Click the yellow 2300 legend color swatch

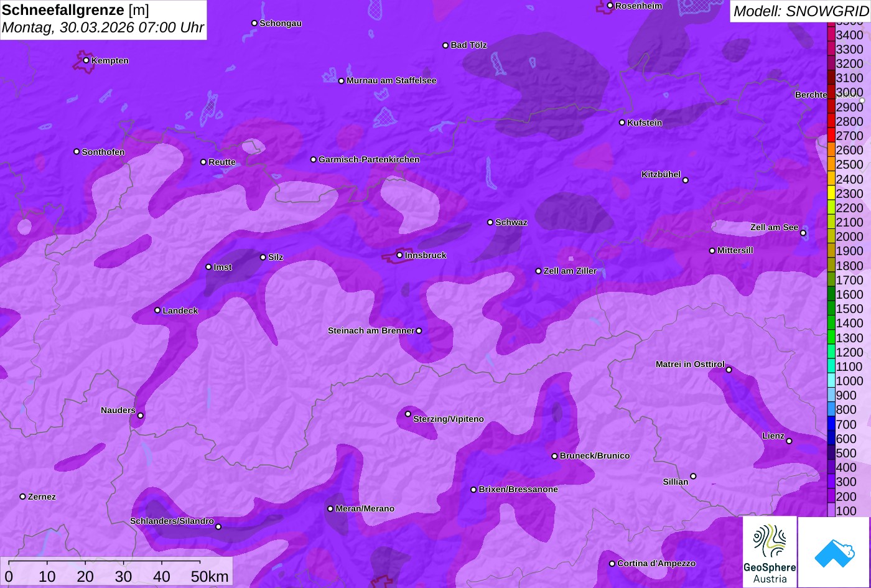pos(831,193)
